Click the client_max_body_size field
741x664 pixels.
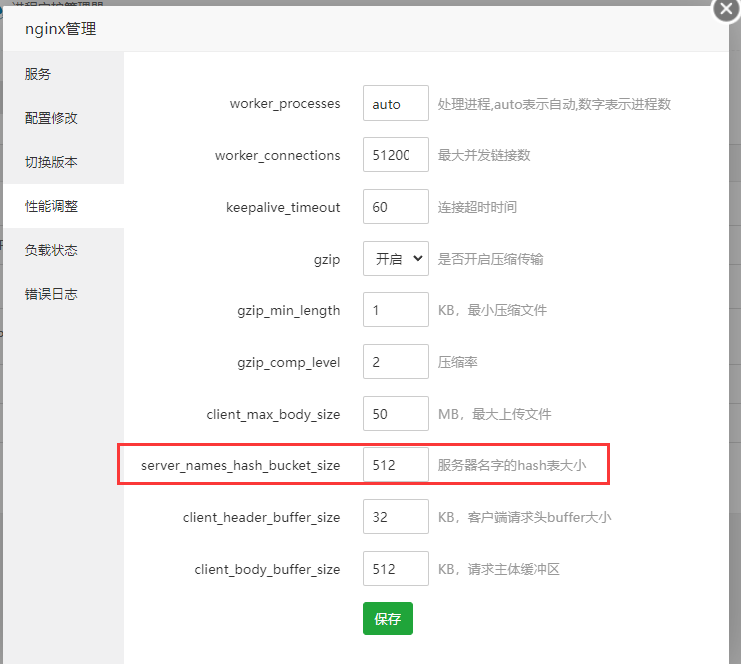click(396, 414)
